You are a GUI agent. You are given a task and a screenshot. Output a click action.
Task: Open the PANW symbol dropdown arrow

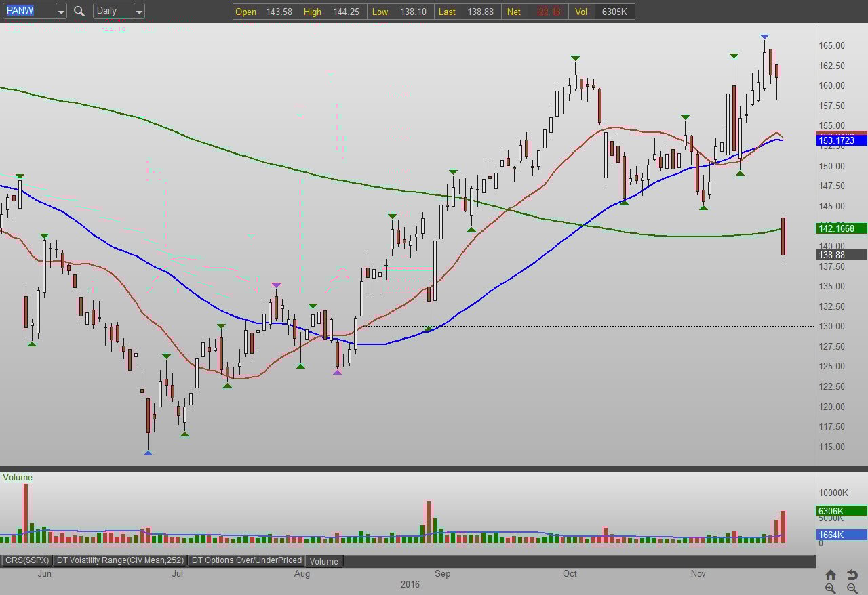[x=61, y=11]
